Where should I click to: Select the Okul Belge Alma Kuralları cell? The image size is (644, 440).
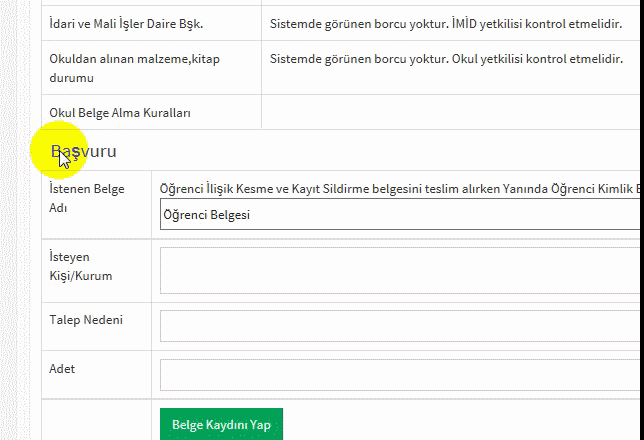[152, 113]
